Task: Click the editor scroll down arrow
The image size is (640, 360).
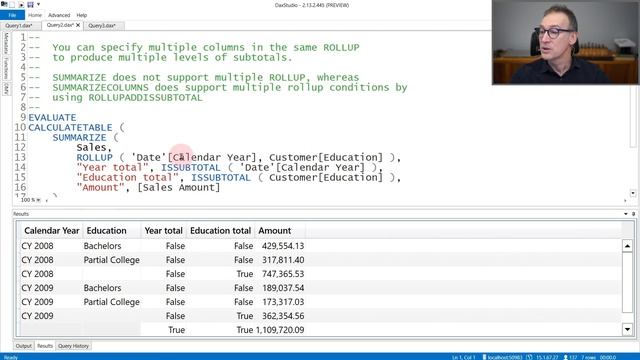Action: (633, 193)
